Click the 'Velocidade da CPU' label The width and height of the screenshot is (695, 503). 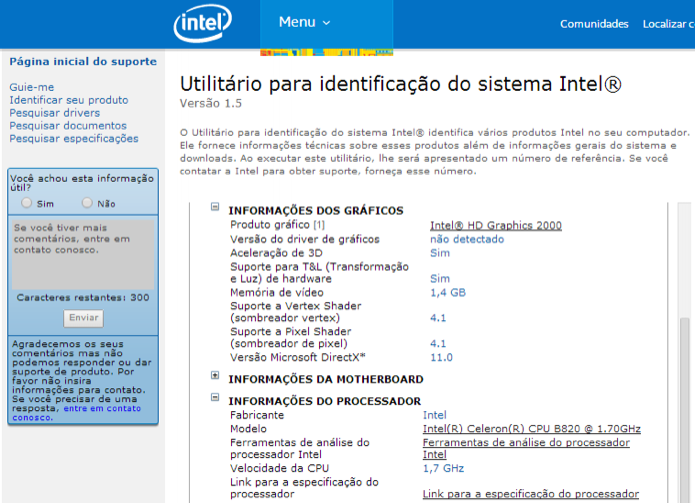pyautogui.click(x=279, y=468)
